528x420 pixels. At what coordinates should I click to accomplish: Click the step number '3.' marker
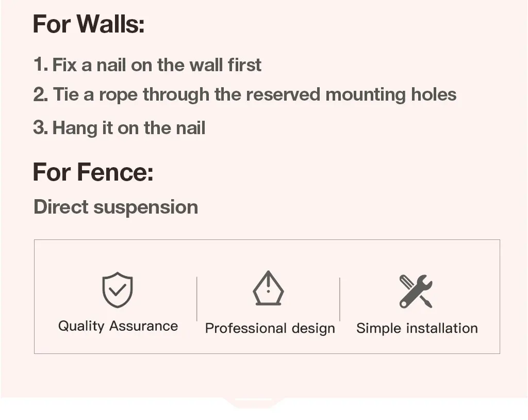41,128
